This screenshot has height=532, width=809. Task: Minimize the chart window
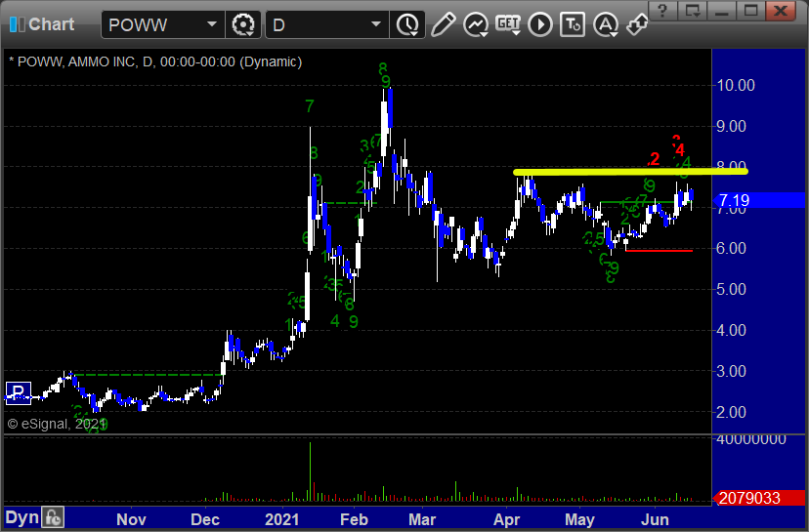coord(721,11)
